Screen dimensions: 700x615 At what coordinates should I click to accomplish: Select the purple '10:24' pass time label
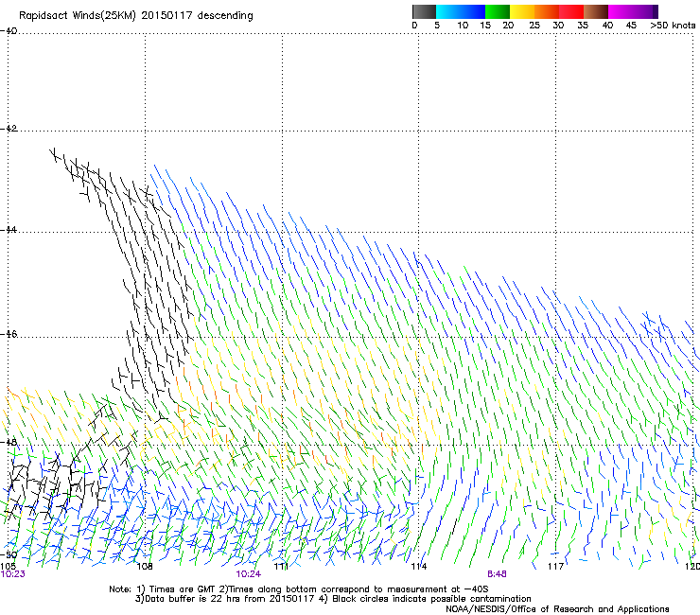(x=248, y=574)
